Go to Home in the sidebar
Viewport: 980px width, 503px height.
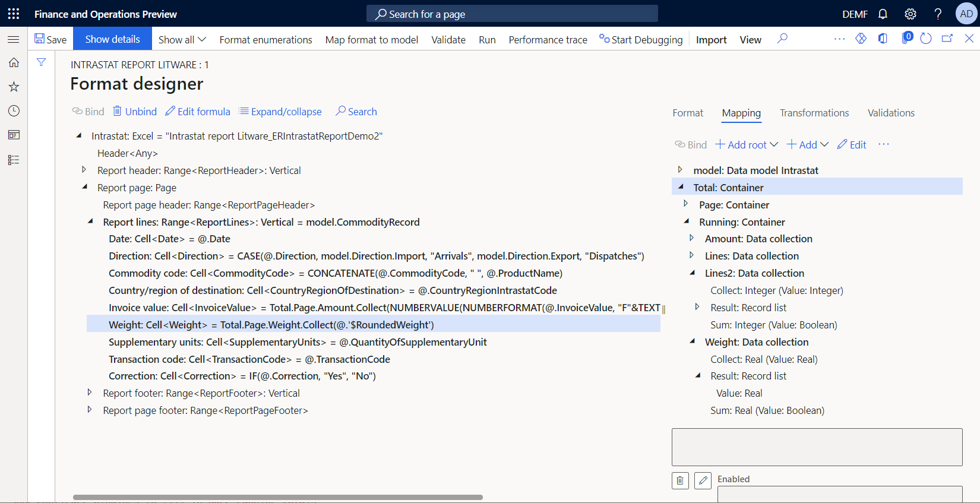coord(14,62)
